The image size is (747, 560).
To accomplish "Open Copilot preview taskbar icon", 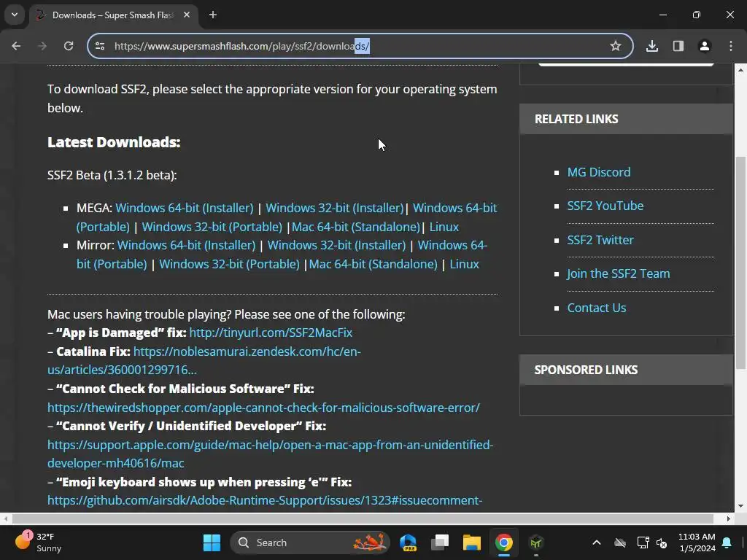I will click(409, 542).
